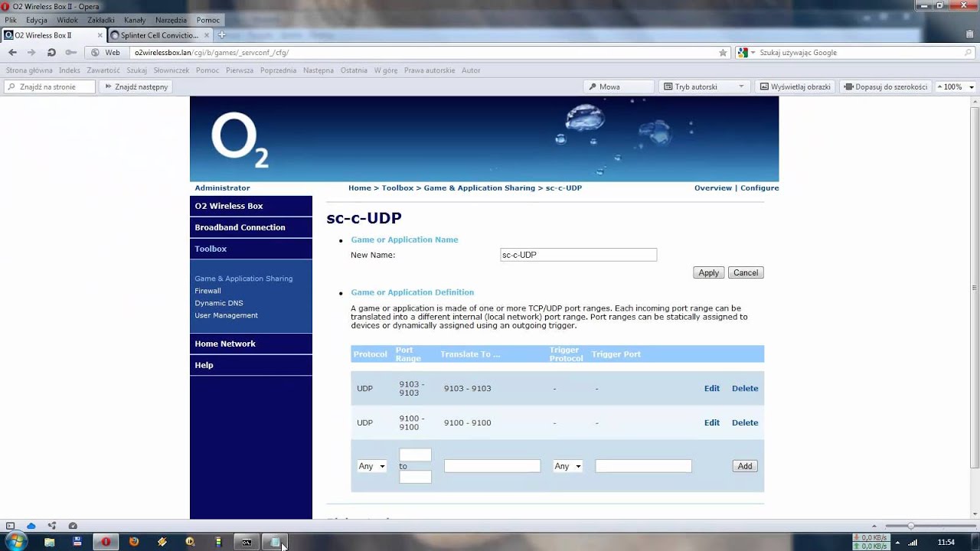Launch Firefox from the taskbar
The width and height of the screenshot is (980, 551).
[134, 542]
